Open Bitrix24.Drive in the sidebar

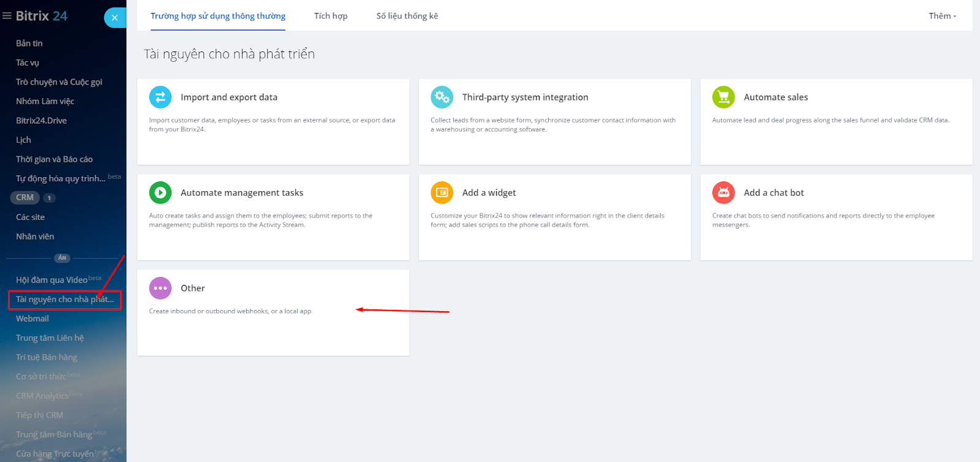41,121
